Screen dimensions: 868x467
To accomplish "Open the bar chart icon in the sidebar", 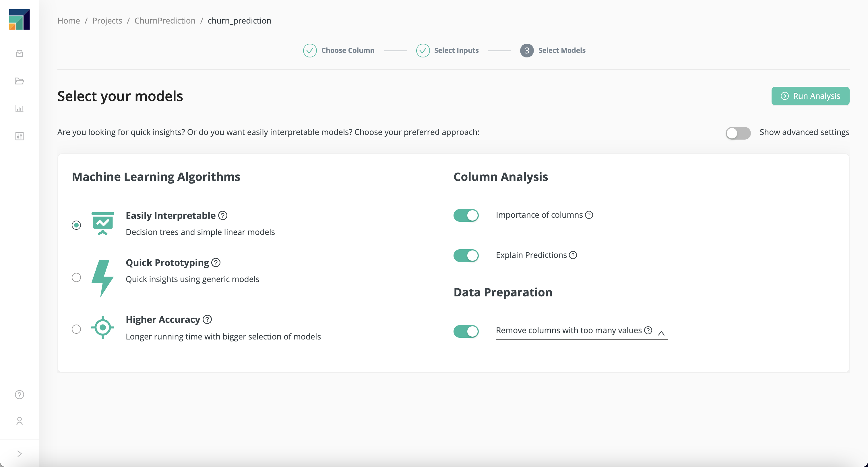I will click(20, 109).
